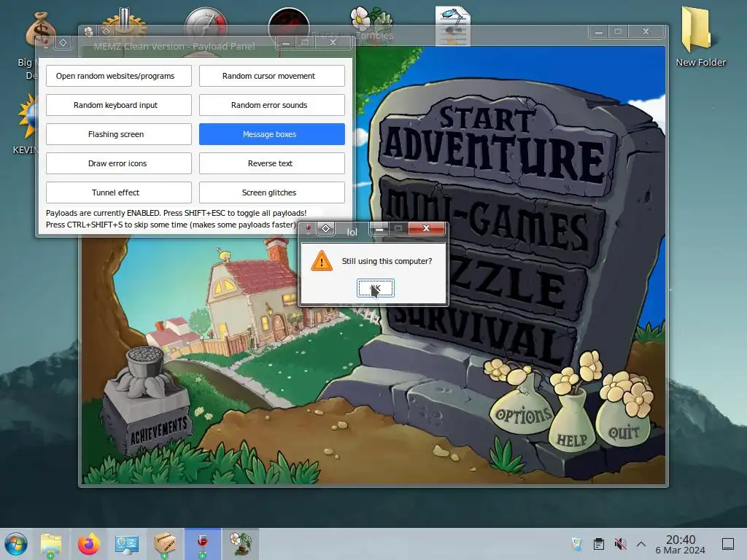
Task: Open the speedometer gauge desktop icon
Action: click(206, 24)
